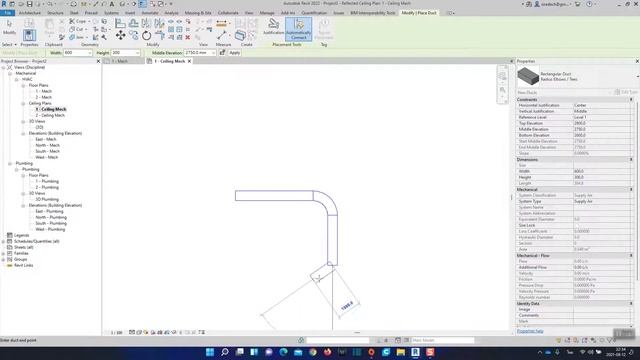Click the Save icon in quick access toolbar

click(29, 4)
